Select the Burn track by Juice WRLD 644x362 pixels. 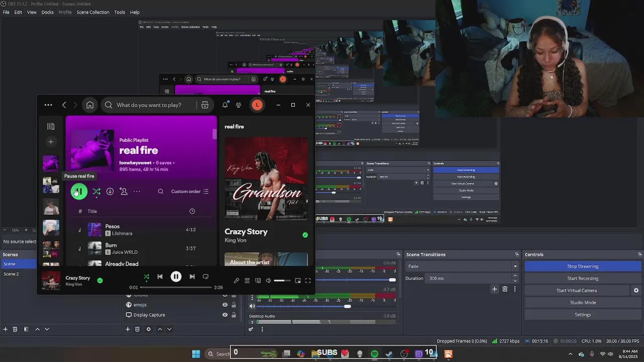141,248
